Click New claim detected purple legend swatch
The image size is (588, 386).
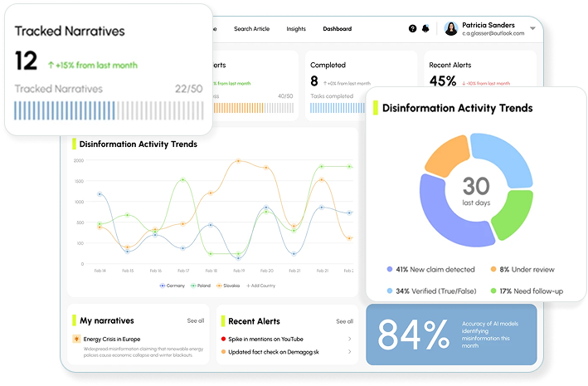[x=390, y=270]
